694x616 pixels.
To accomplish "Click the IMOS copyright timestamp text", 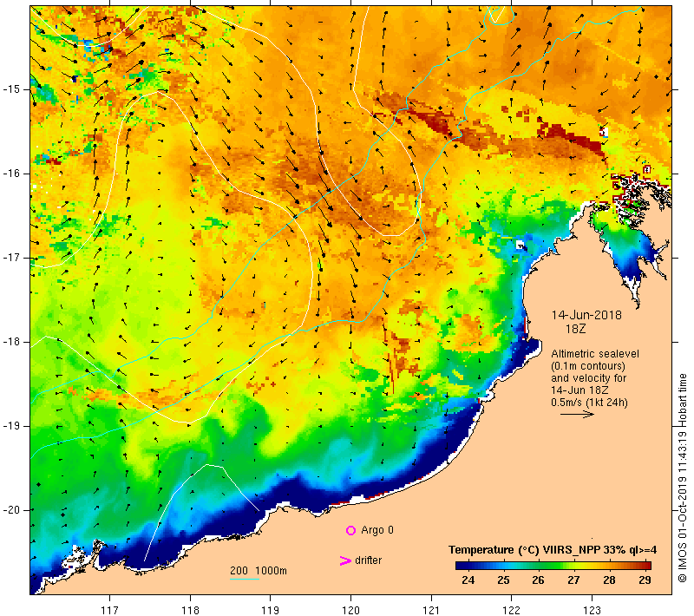I will click(683, 478).
